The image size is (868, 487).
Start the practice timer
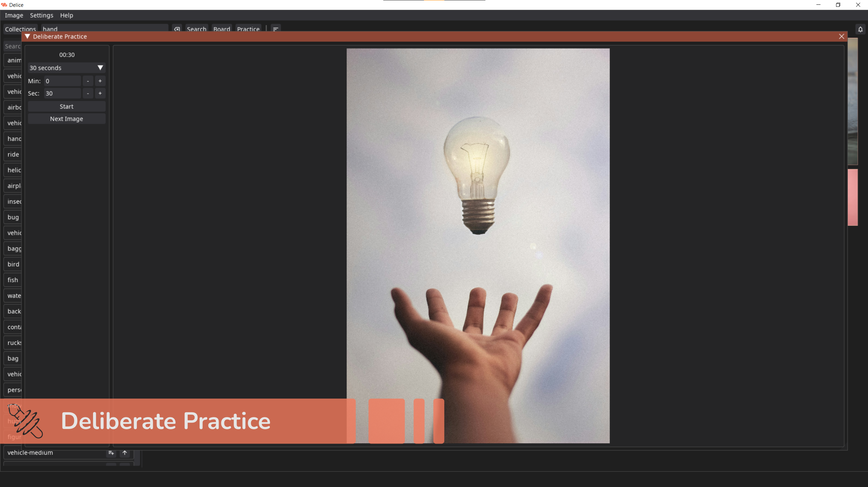point(67,107)
